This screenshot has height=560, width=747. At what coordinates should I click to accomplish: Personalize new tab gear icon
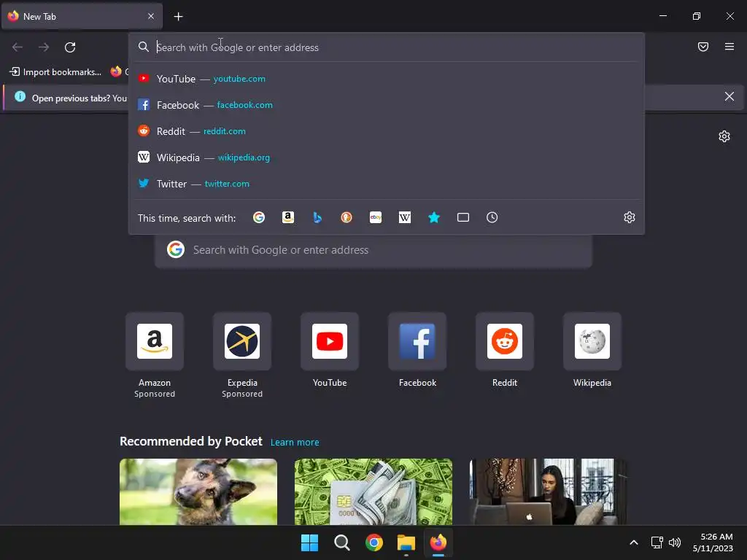tap(724, 136)
